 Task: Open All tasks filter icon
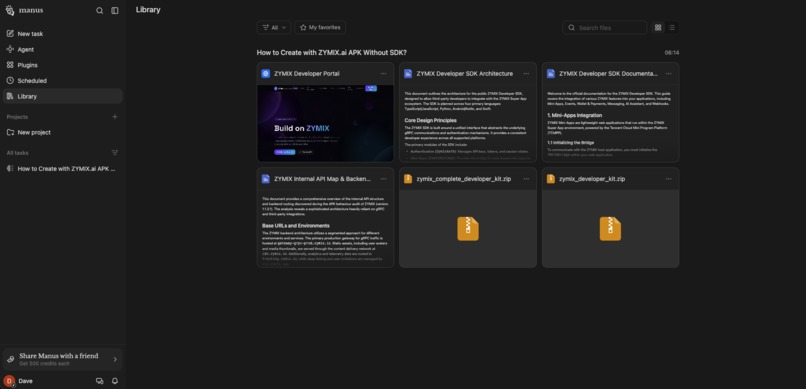pos(115,153)
